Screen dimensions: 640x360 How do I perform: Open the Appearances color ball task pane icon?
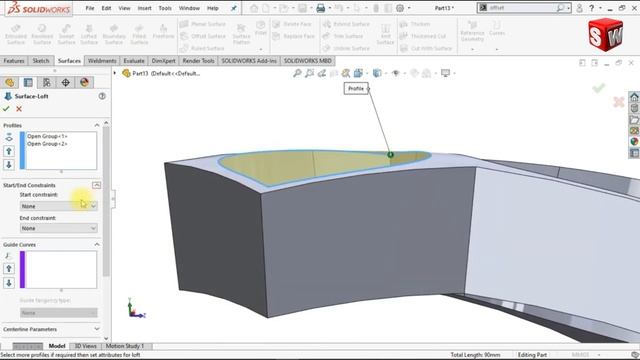coord(634,142)
